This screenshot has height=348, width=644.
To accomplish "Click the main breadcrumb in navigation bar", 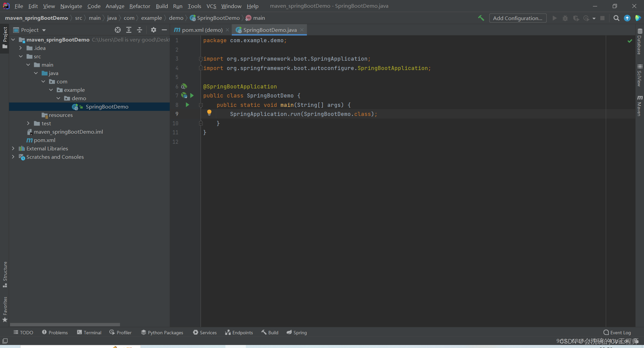I will (x=255, y=18).
